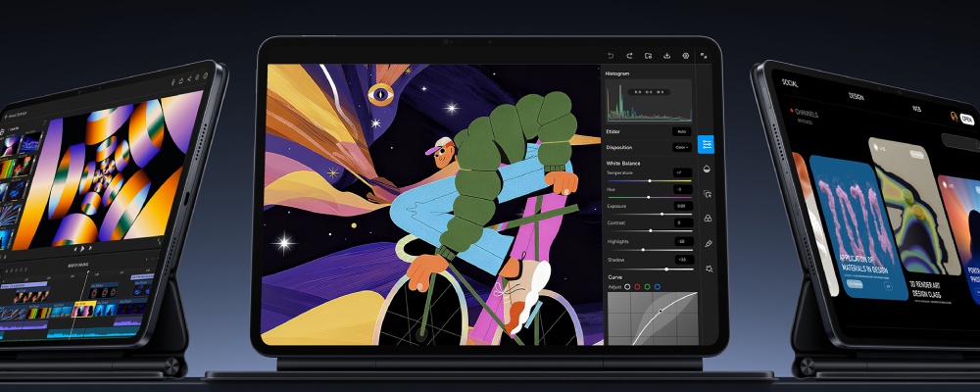Select the green curve channel radio
This screenshot has width=980, height=392.
coord(648,287)
